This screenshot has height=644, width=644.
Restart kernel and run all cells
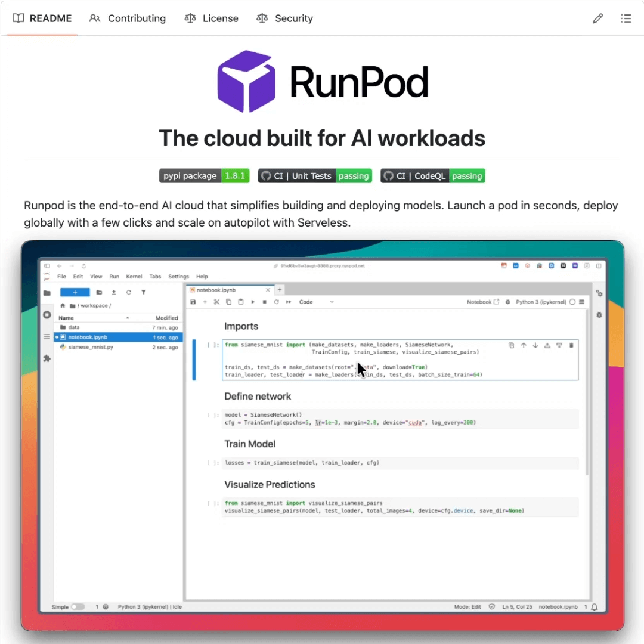(x=289, y=302)
